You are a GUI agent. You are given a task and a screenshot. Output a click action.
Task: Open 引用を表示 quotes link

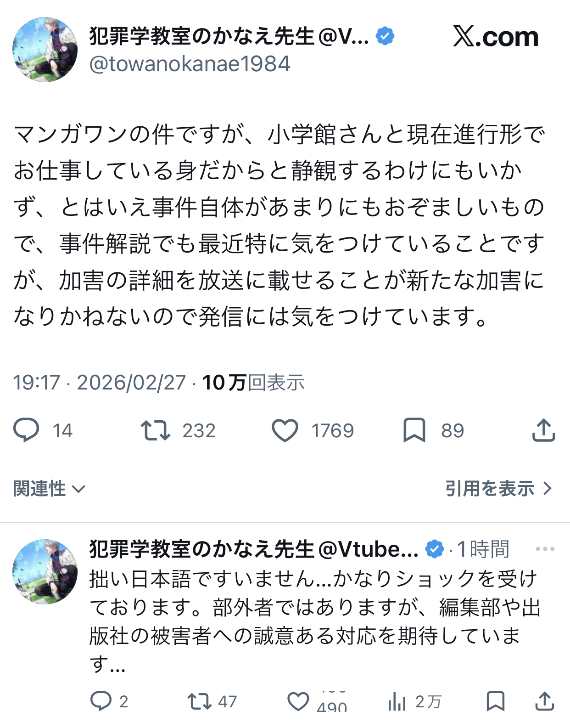tap(490, 489)
